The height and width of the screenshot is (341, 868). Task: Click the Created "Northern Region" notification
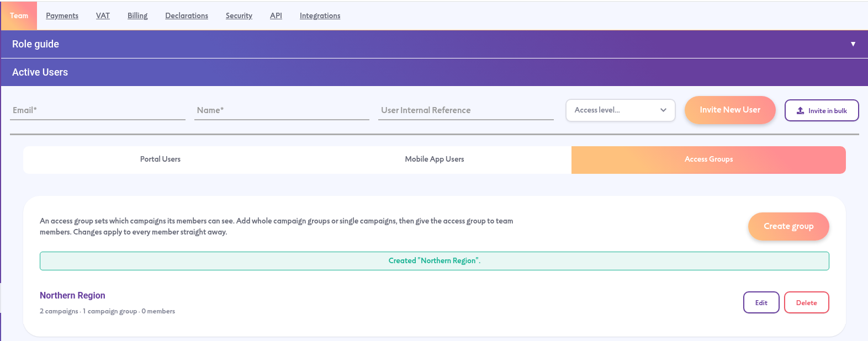[435, 261]
